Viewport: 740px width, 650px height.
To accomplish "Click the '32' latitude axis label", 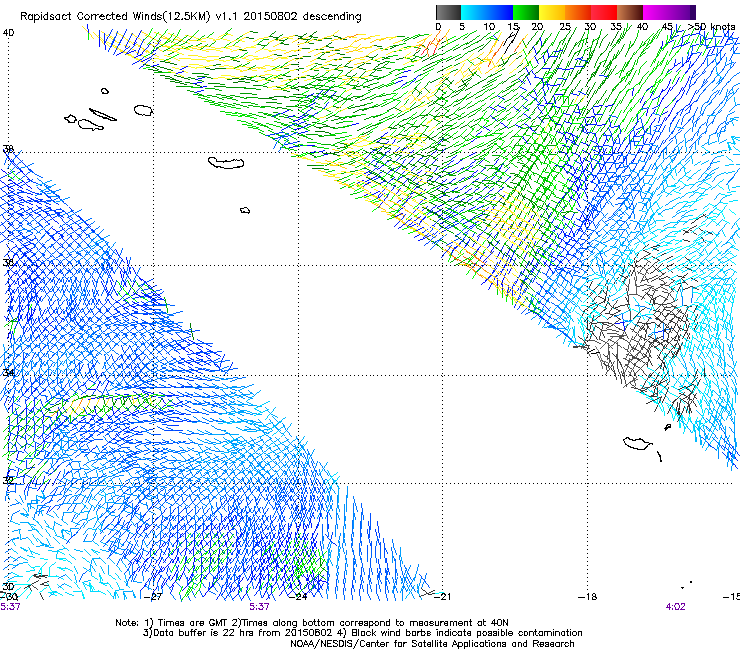I will (x=8, y=480).
